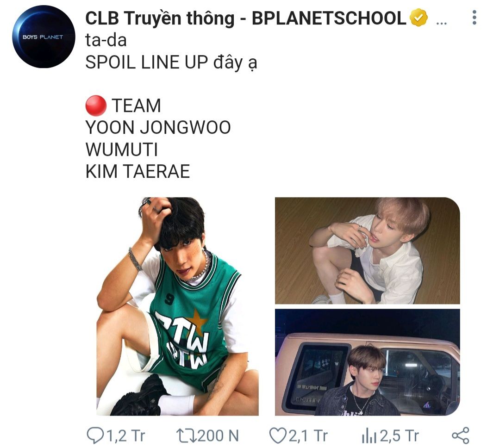Tap the retweet arrows icon
The height and width of the screenshot is (448, 500).
[187, 436]
